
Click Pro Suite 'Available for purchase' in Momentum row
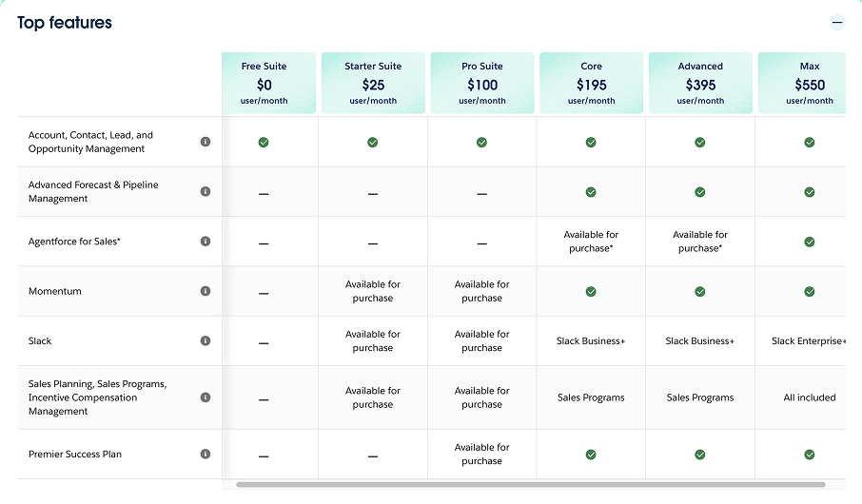481,291
